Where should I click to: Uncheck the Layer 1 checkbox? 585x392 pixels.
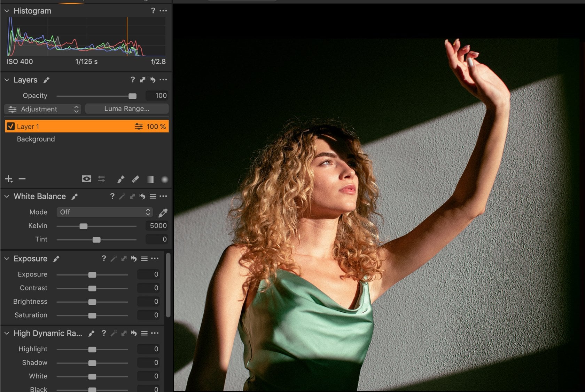click(x=10, y=126)
